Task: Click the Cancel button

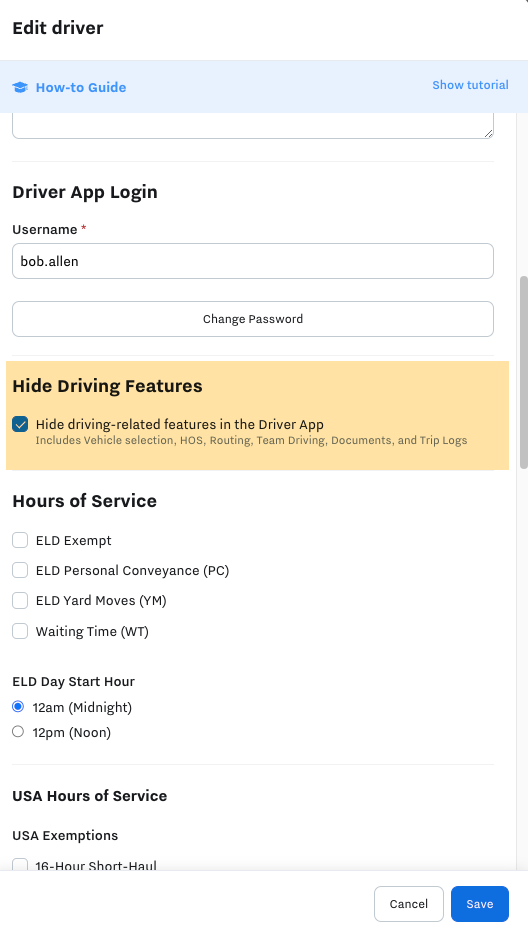Action: [x=409, y=904]
